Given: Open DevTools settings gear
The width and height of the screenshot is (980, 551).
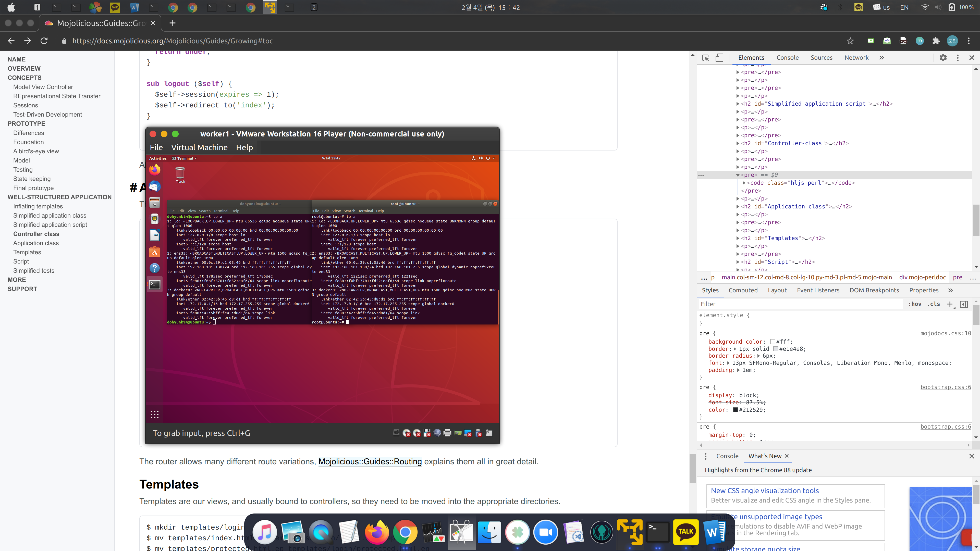Looking at the screenshot, I should click(x=943, y=58).
